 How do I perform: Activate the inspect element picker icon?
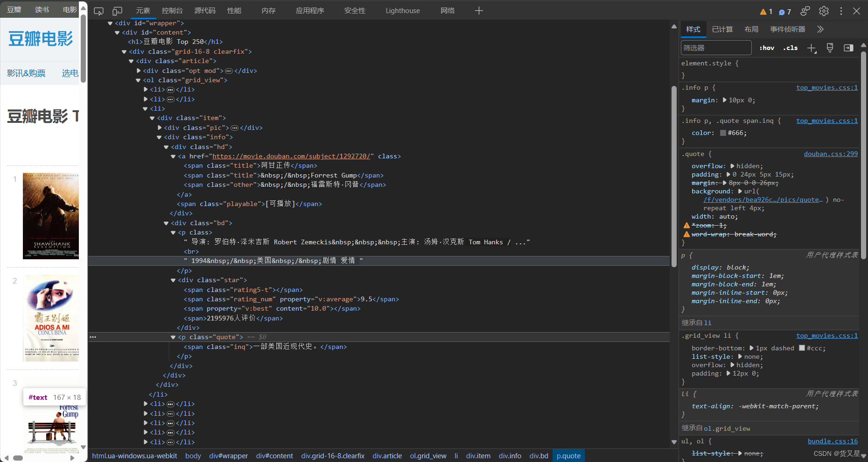tap(98, 11)
